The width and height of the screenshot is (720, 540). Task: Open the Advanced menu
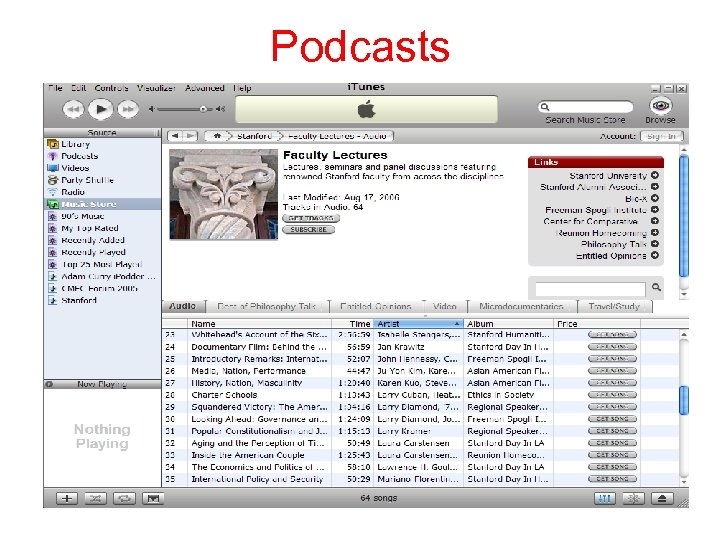click(x=204, y=88)
